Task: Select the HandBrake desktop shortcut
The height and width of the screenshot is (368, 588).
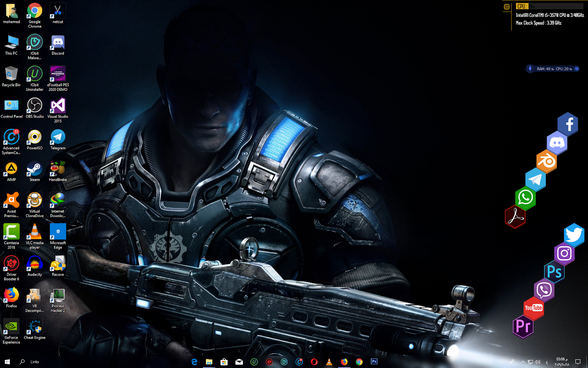Action: (58, 172)
